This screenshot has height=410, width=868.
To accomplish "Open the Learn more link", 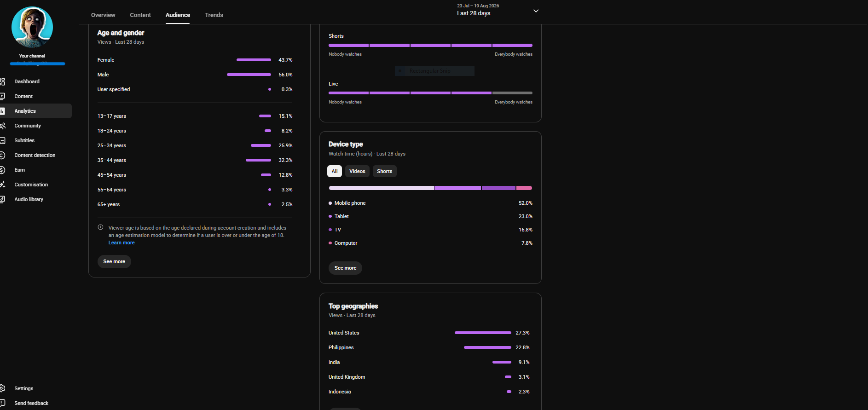I will point(122,243).
